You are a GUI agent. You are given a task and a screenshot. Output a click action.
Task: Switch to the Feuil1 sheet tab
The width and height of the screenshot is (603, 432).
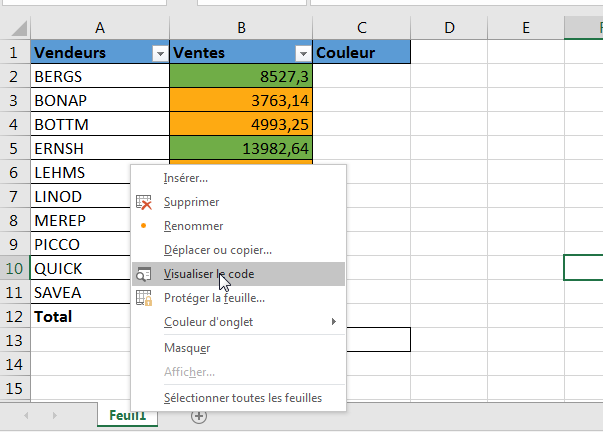[127, 415]
